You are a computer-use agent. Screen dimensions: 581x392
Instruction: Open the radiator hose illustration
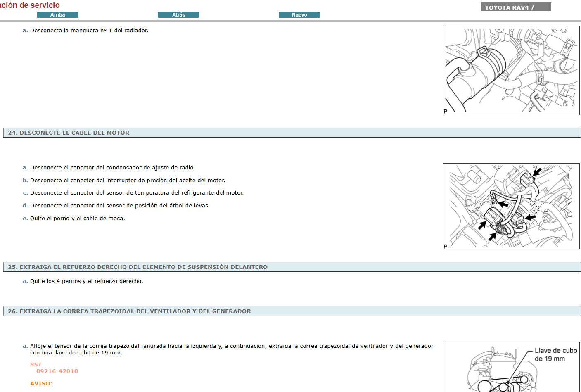tap(511, 71)
